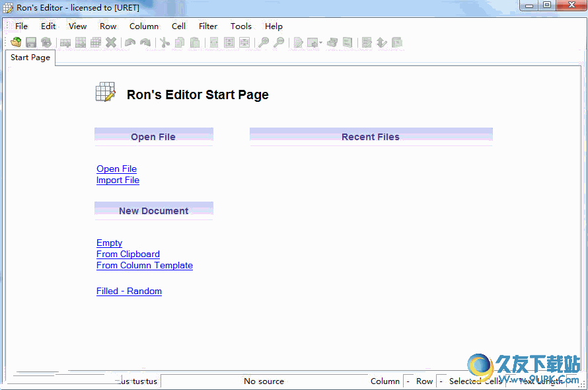Click the grid-and-pencil logo on Start Page

pyautogui.click(x=105, y=92)
